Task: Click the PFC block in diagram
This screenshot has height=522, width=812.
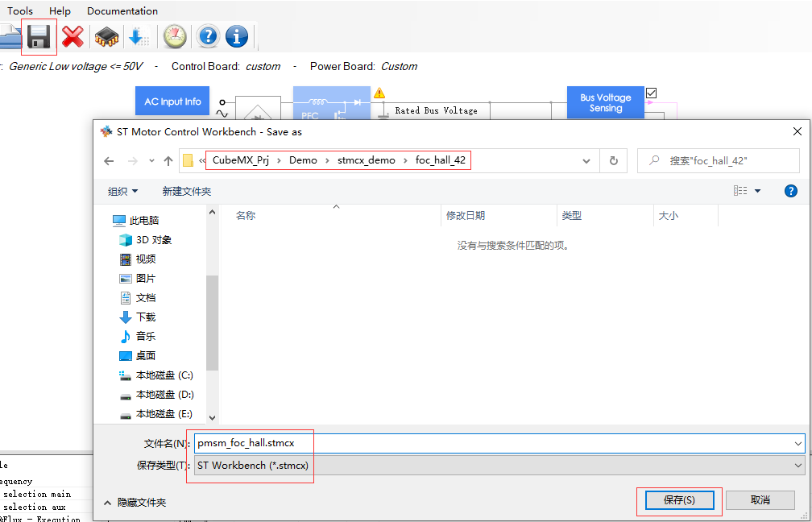Action: 332,102
